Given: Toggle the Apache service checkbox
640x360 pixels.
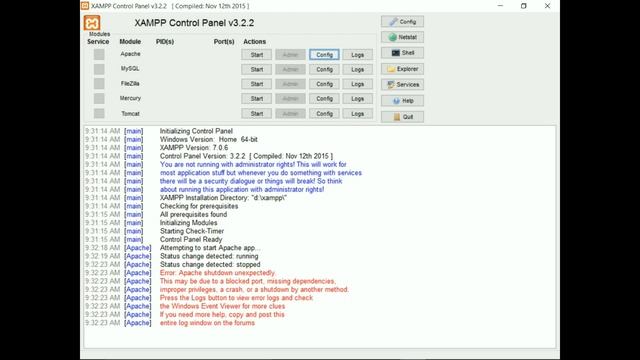Looking at the screenshot, I should tap(99, 54).
